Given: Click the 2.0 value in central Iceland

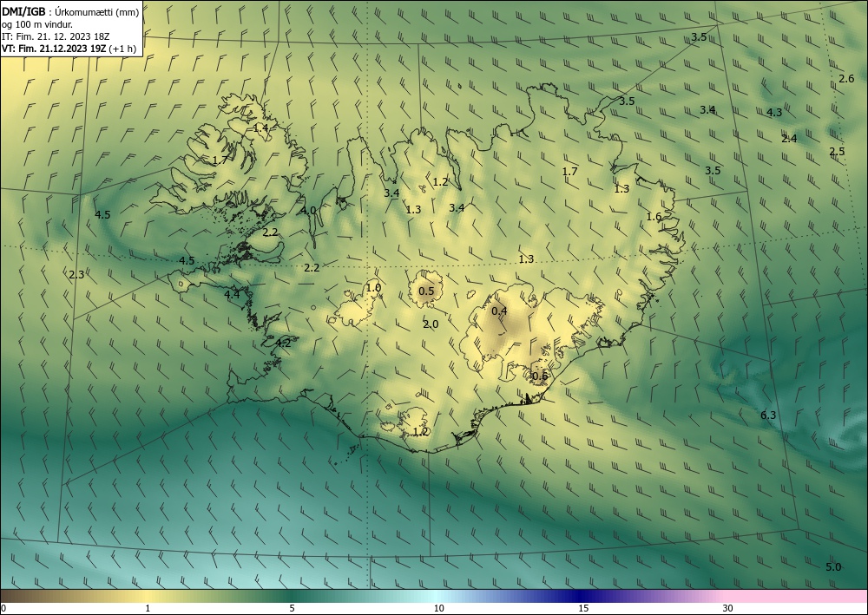Looking at the screenshot, I should click(x=431, y=324).
